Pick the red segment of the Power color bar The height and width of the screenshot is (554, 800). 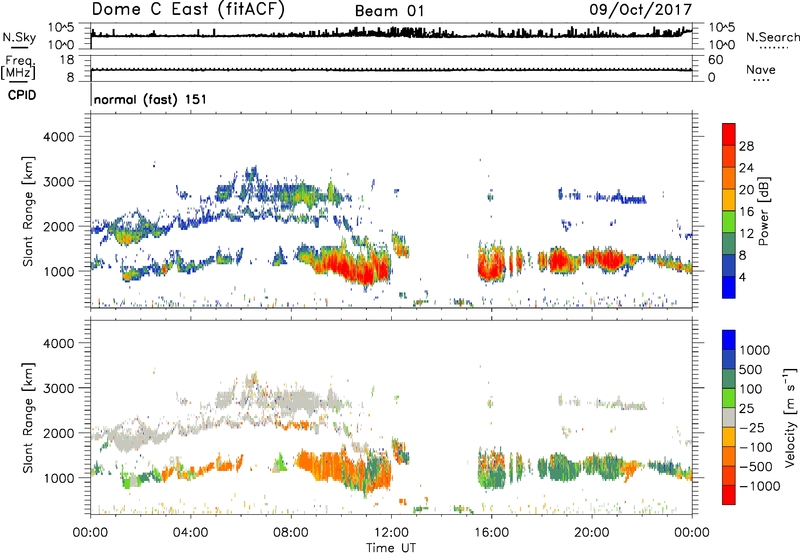(x=729, y=134)
